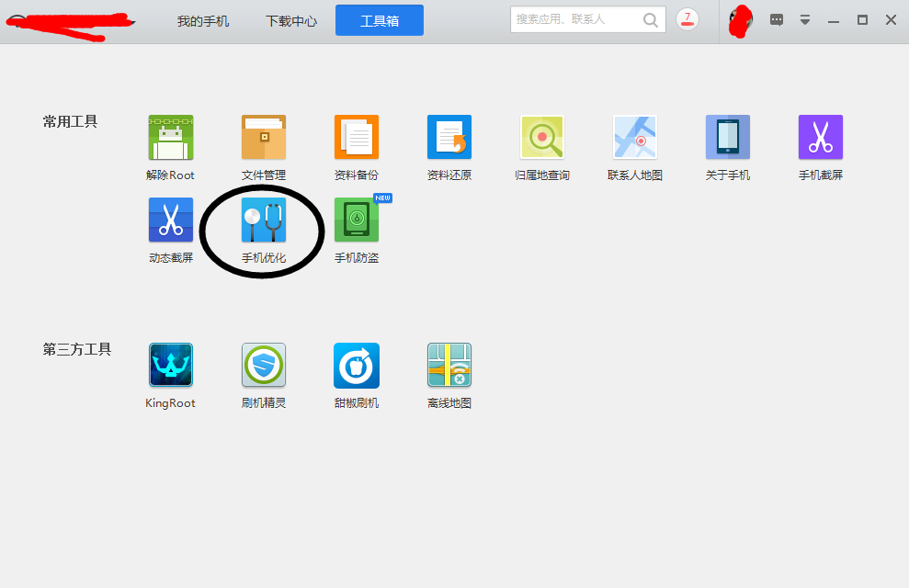
Task: Expand the title bar dropdown menu arrow
Action: coord(804,20)
